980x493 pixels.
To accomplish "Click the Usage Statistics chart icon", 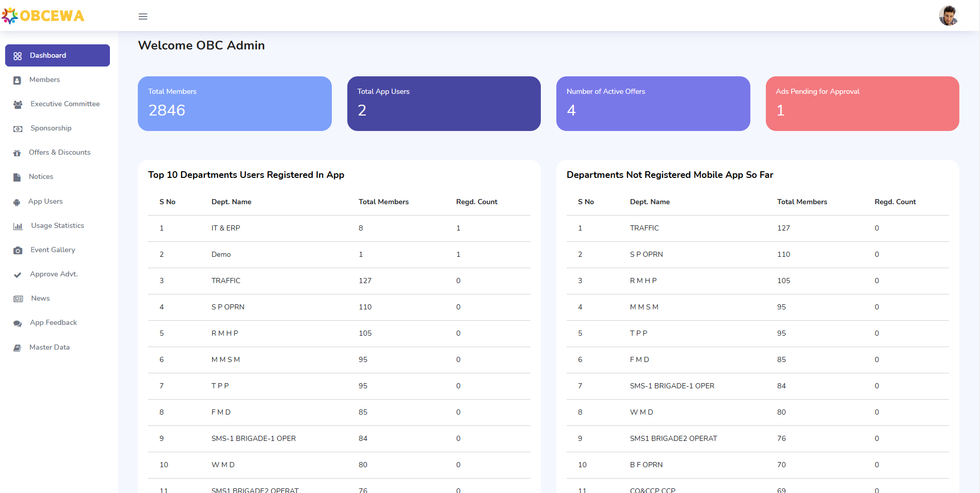I will (x=18, y=226).
